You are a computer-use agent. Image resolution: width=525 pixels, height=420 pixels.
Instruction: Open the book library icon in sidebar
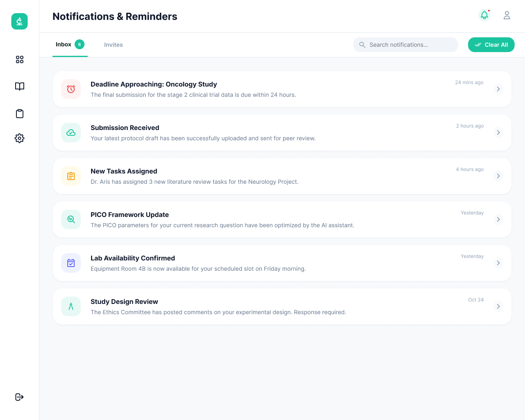pyautogui.click(x=19, y=87)
